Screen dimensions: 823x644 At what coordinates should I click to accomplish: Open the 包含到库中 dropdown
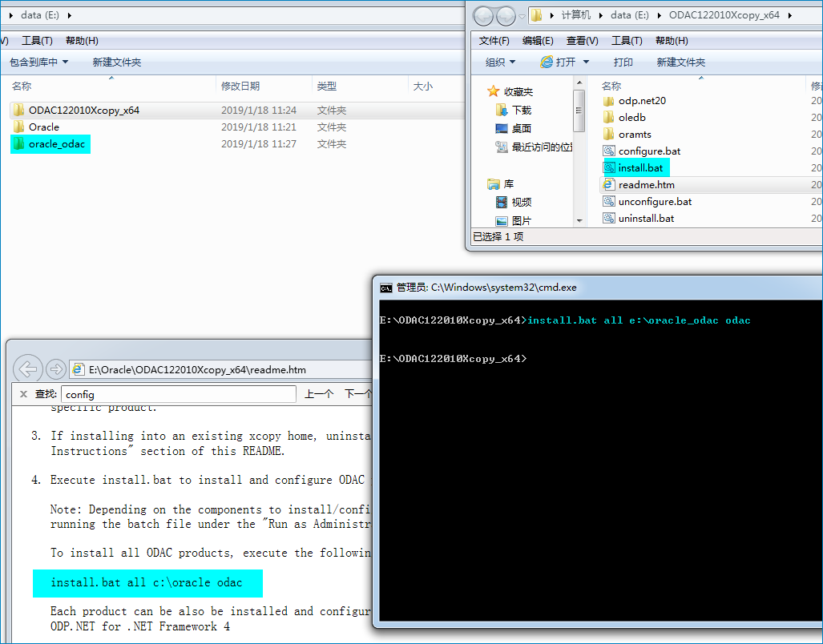pos(38,62)
